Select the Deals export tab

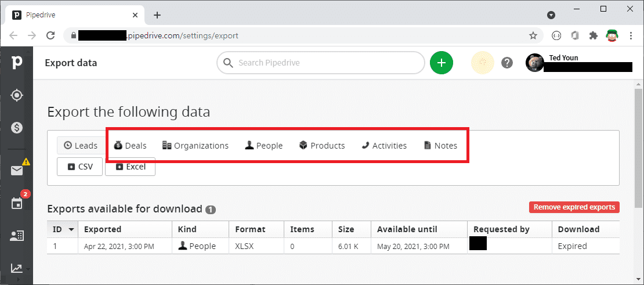point(130,145)
